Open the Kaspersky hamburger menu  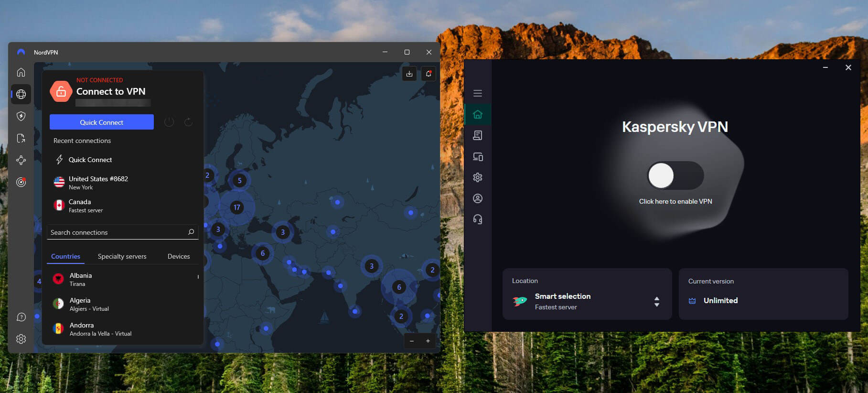click(478, 93)
